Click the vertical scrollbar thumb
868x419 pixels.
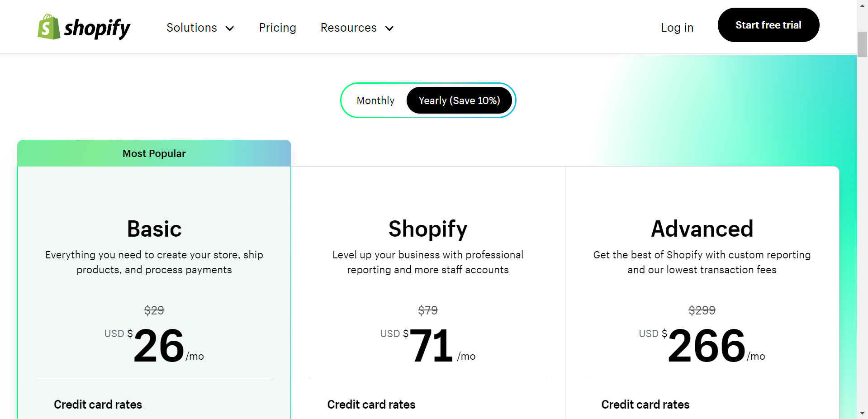coord(862,44)
